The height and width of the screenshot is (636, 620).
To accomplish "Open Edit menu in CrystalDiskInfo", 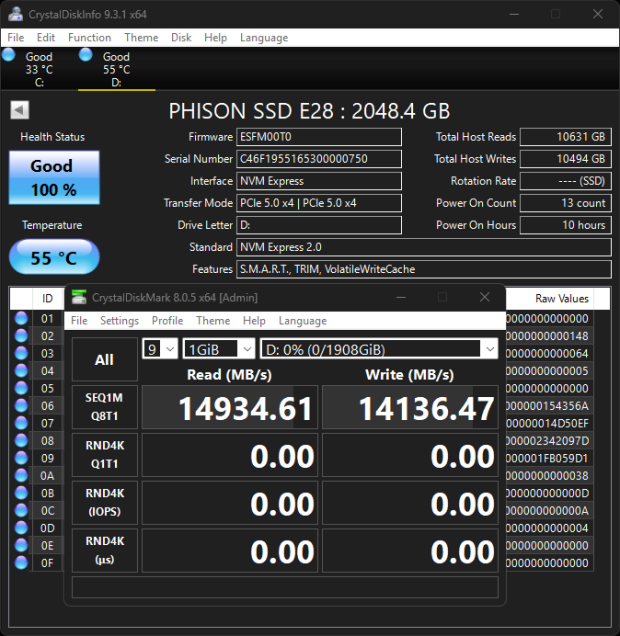I will coord(46,37).
